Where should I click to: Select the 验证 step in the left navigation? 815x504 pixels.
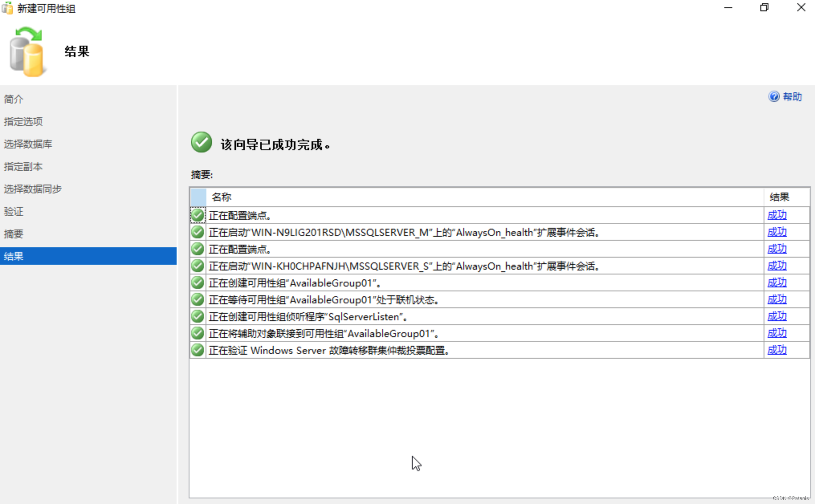(14, 211)
